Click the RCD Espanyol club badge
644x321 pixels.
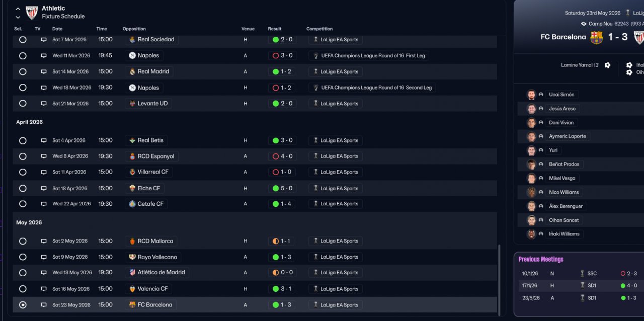pos(132,156)
